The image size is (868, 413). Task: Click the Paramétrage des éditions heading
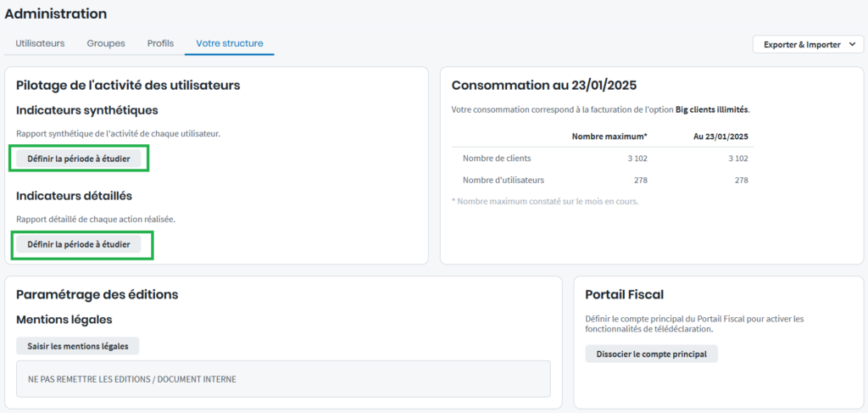pyautogui.click(x=97, y=294)
